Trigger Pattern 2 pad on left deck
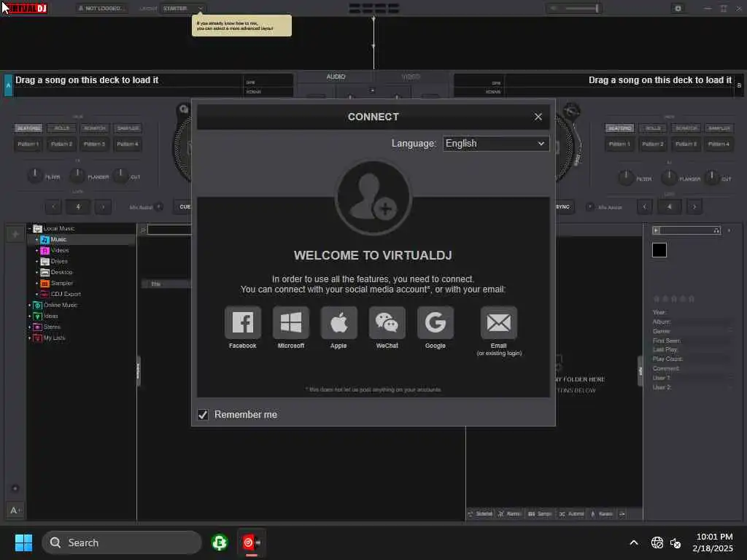Screen dimensions: 747x560 click(61, 144)
